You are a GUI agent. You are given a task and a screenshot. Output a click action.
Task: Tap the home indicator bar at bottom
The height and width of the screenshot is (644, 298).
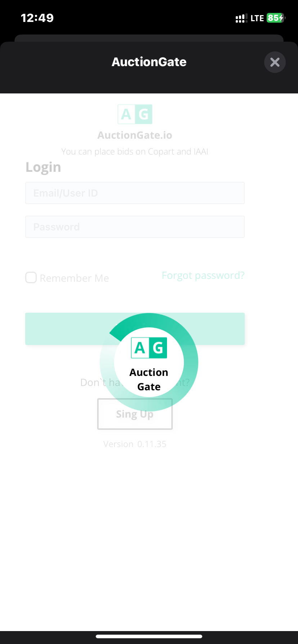pos(149,636)
